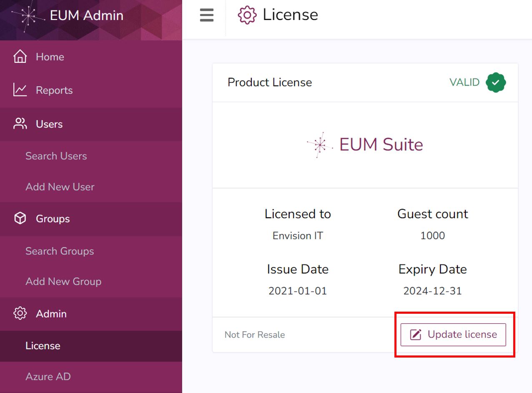Toggle the sidebar with the hamburger menu
The width and height of the screenshot is (532, 393).
(206, 14)
